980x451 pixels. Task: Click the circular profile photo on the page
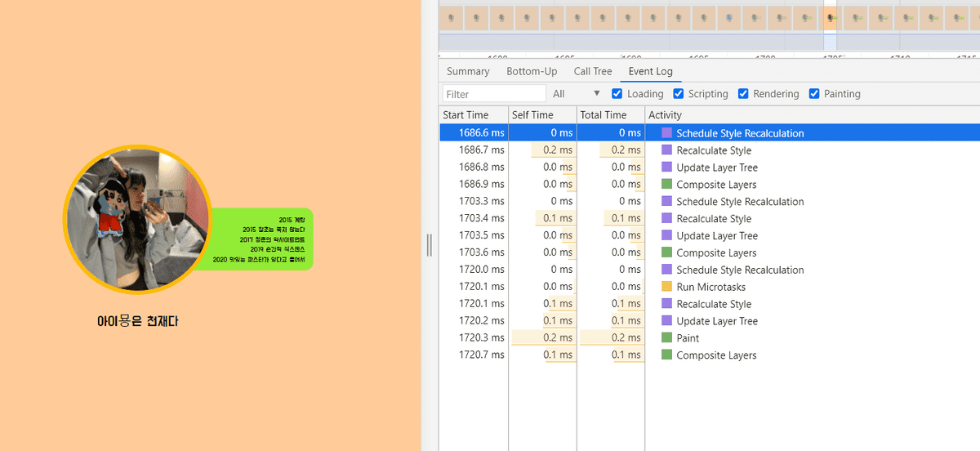pyautogui.click(x=137, y=218)
